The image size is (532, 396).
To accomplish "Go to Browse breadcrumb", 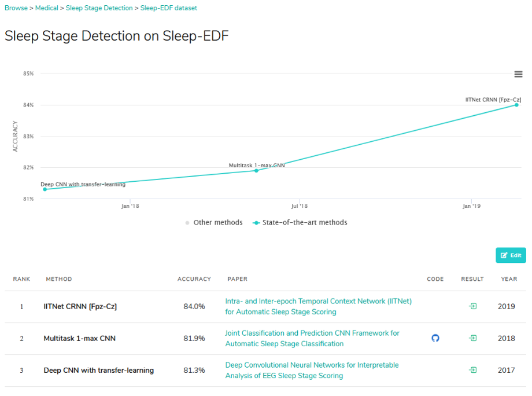I will click(16, 8).
